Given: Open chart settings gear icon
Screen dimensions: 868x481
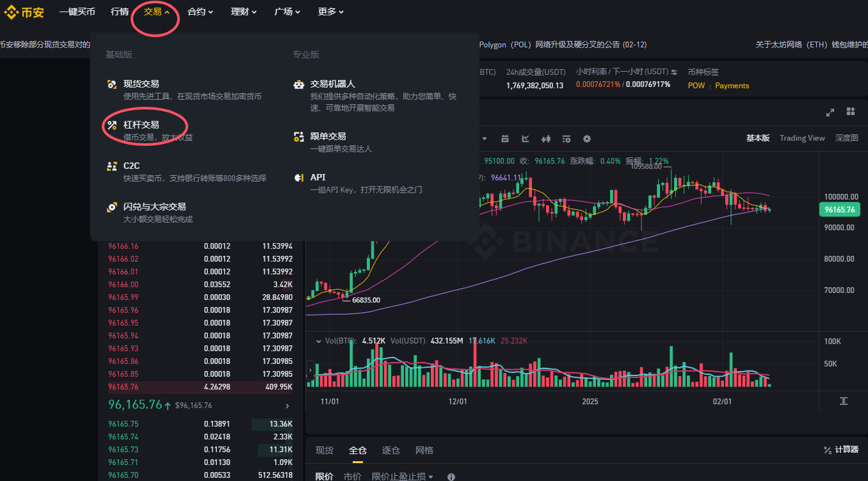Looking at the screenshot, I should click(x=587, y=139).
